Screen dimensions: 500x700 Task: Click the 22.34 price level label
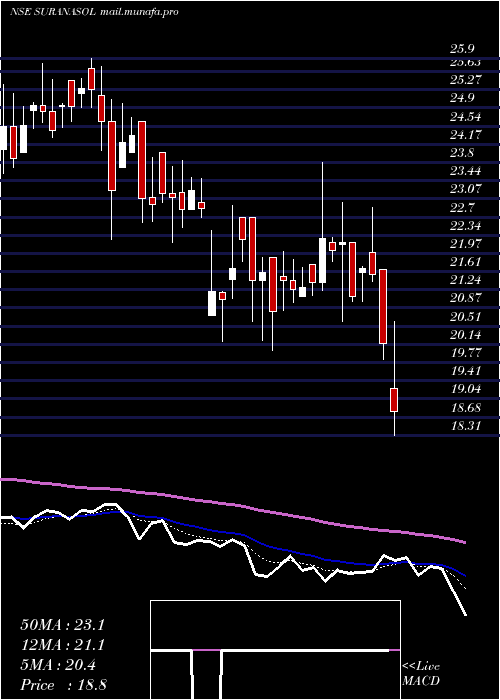click(466, 225)
